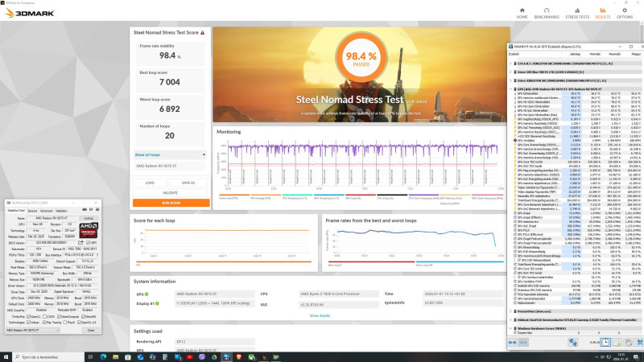Open File Explorer from taskbar
Screen dimensions: 644x362
[x=115, y=357]
